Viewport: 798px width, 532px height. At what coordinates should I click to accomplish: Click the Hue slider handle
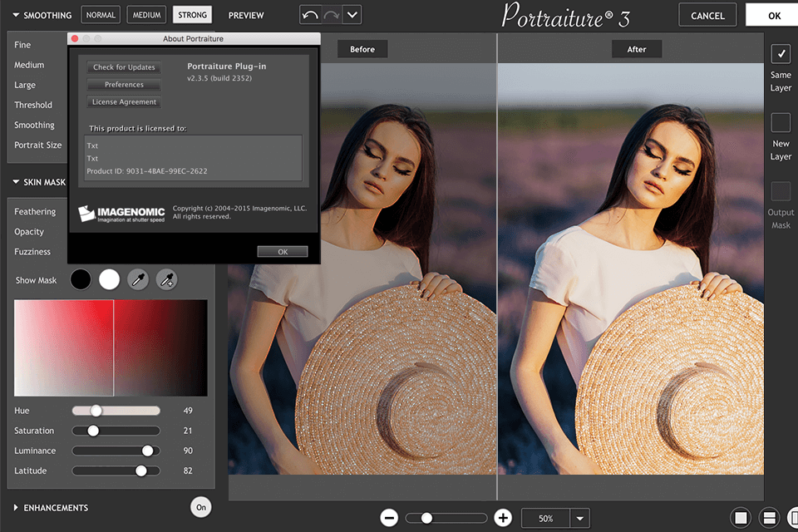[x=96, y=411]
